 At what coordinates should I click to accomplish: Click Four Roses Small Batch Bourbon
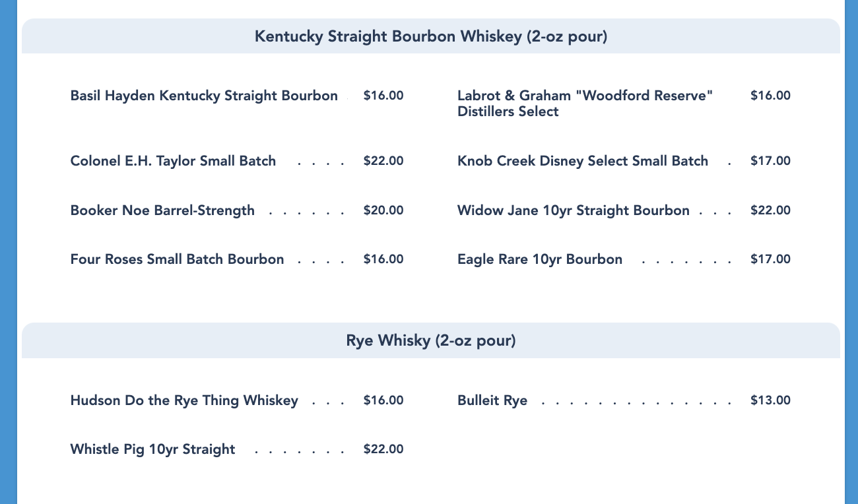[177, 259]
